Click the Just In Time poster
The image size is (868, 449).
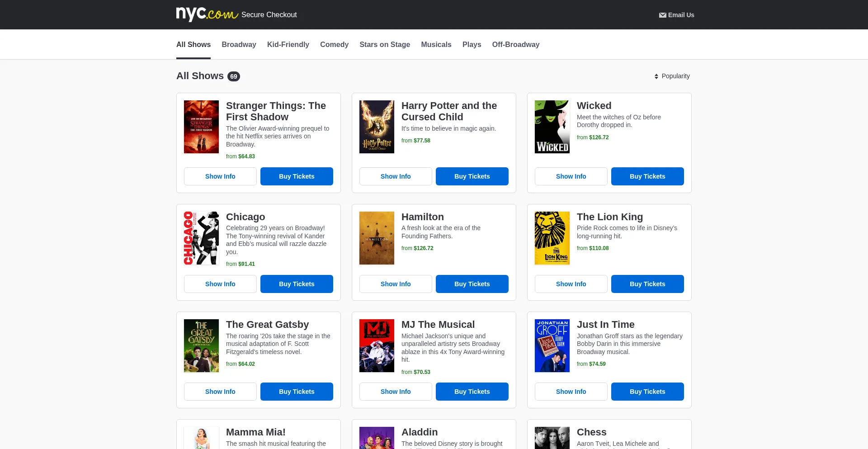pos(552,346)
